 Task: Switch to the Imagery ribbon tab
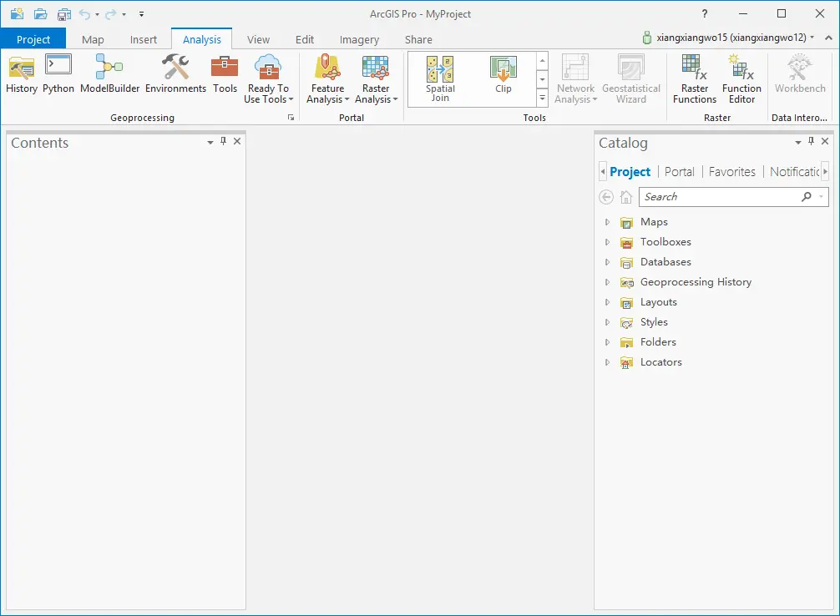[359, 39]
